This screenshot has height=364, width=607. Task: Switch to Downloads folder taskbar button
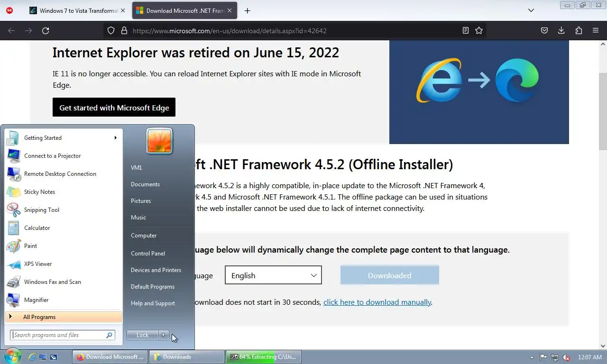[x=187, y=357]
